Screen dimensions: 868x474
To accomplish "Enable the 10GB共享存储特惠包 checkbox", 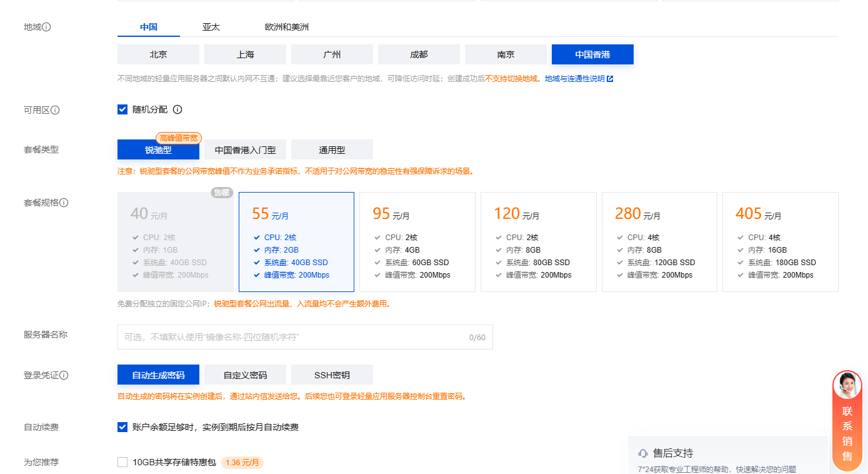I will point(122,462).
